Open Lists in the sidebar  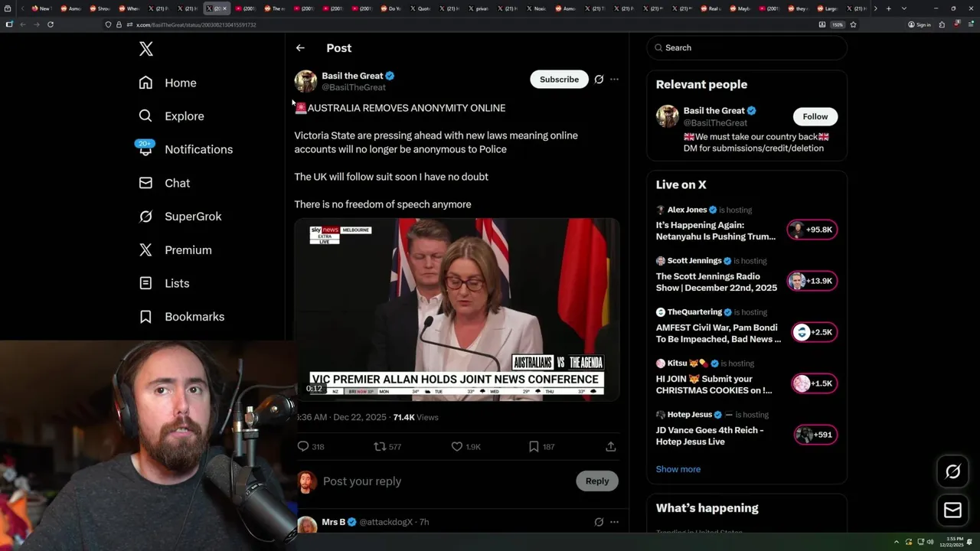pyautogui.click(x=164, y=283)
